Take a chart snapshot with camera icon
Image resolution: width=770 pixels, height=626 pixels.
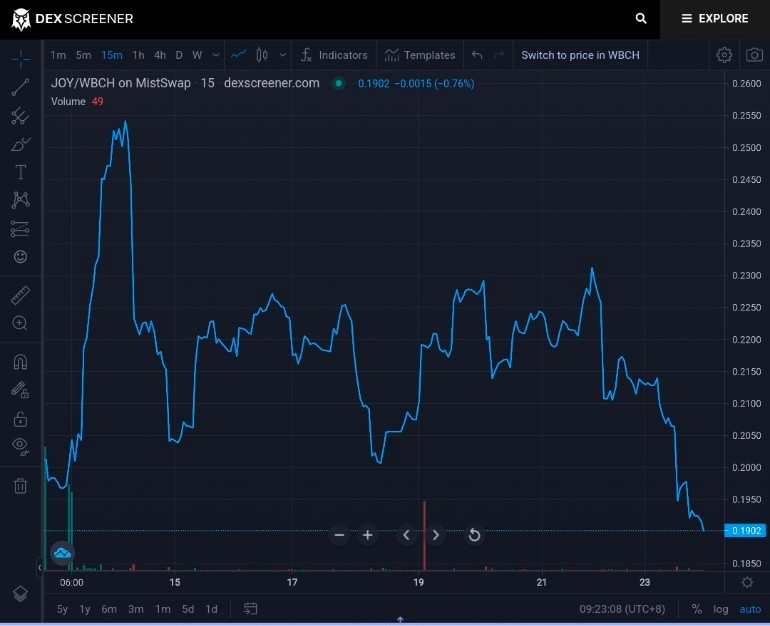[754, 55]
